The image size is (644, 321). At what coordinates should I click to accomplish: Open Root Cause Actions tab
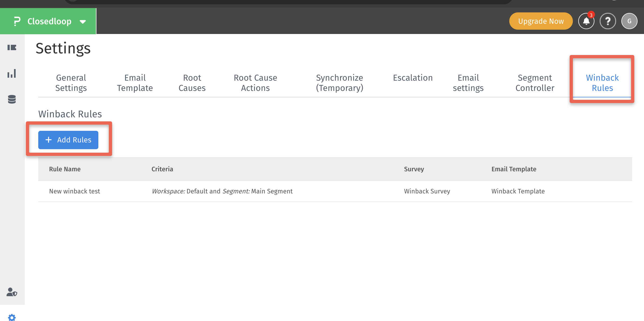[x=255, y=83]
